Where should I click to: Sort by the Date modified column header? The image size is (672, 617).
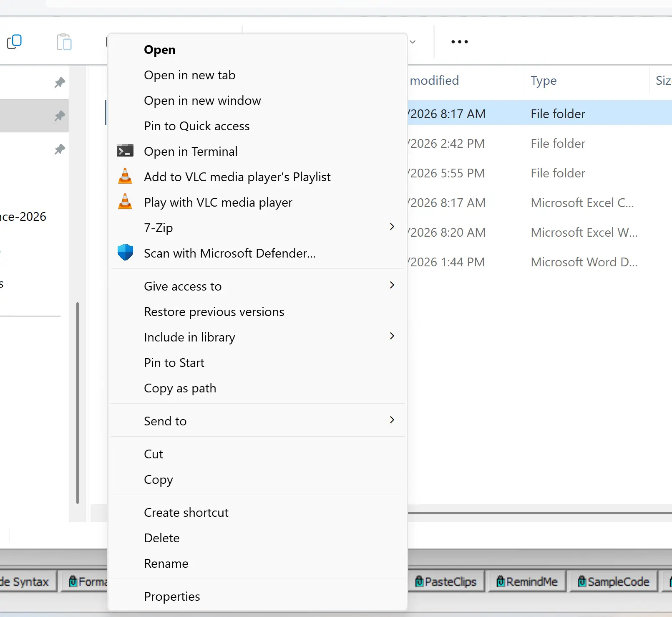coord(465,81)
